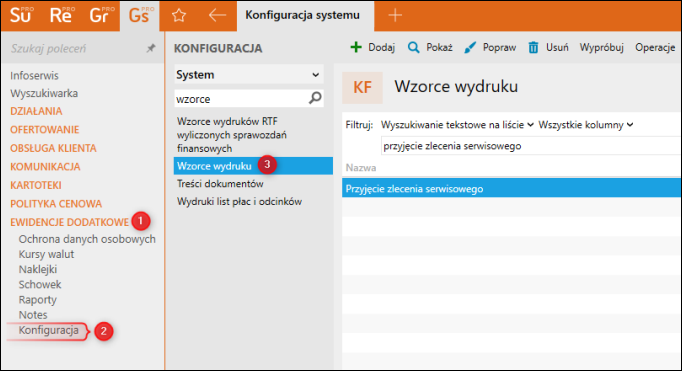Expand the DZIAŁANIA section
682x371 pixels.
click(36, 111)
